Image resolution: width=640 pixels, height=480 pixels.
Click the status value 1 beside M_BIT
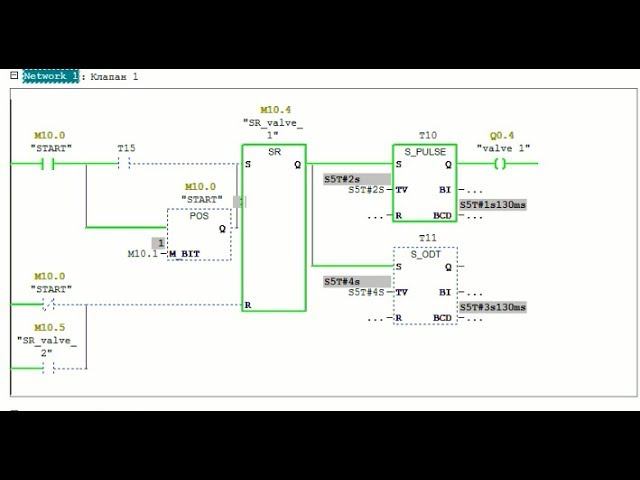[159, 243]
